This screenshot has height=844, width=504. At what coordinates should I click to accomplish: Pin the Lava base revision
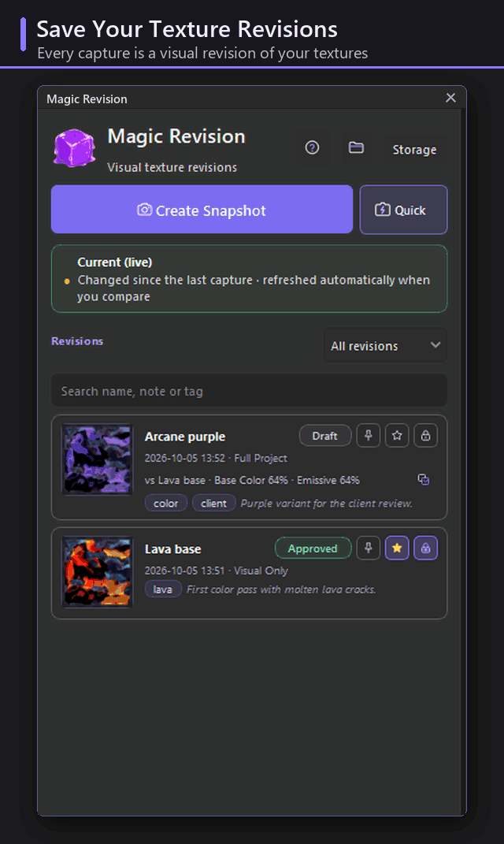click(x=369, y=548)
